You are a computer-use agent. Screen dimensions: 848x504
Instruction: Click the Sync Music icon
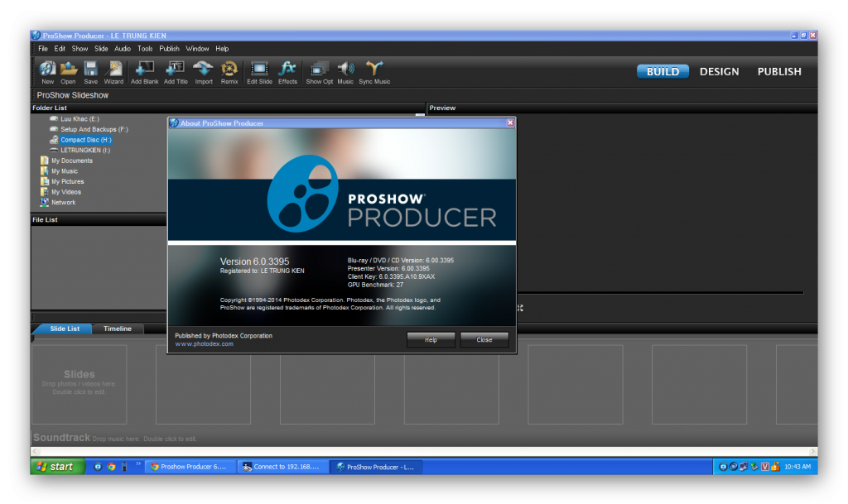click(374, 72)
